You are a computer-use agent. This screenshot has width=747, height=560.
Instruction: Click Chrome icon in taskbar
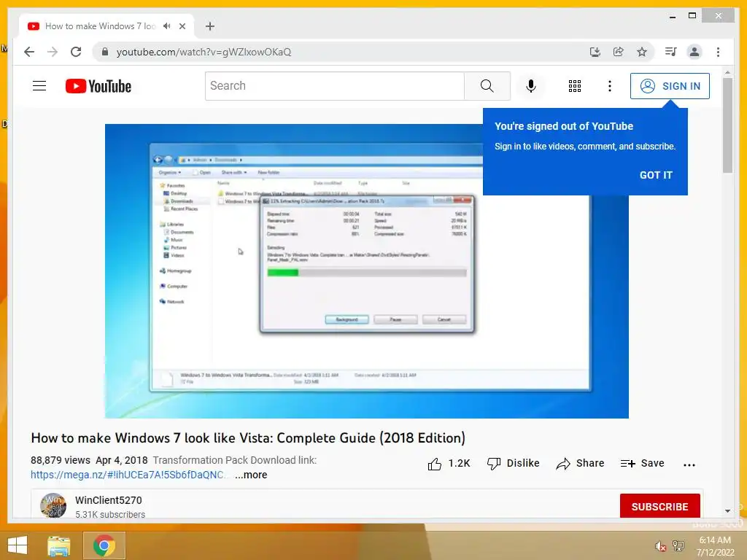pos(104,545)
